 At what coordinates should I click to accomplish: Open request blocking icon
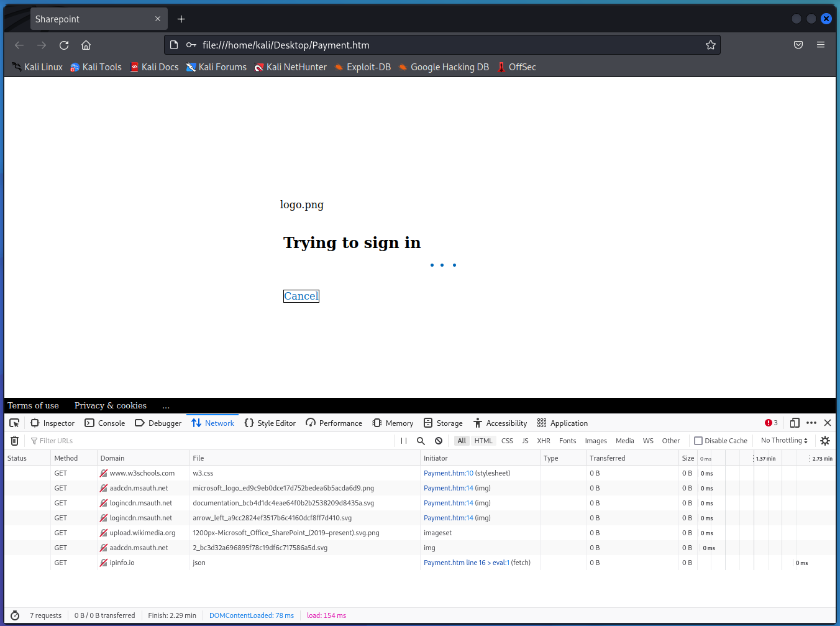(x=439, y=441)
